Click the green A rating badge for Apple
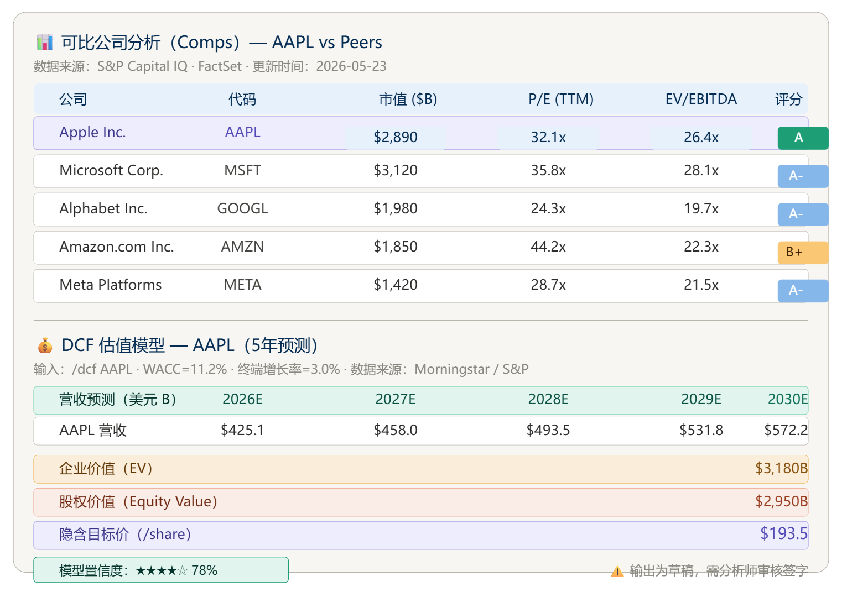 pos(803,138)
